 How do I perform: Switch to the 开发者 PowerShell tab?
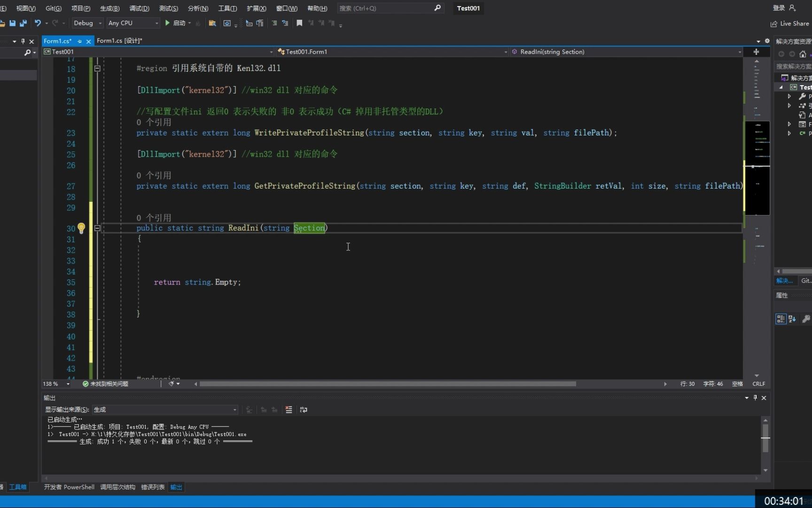click(69, 487)
